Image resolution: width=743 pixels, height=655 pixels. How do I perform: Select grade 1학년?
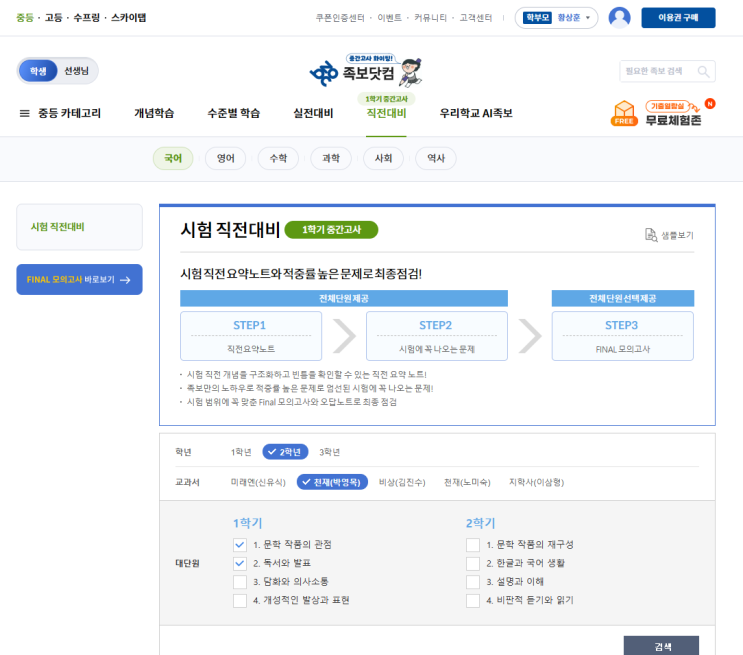(x=241, y=452)
